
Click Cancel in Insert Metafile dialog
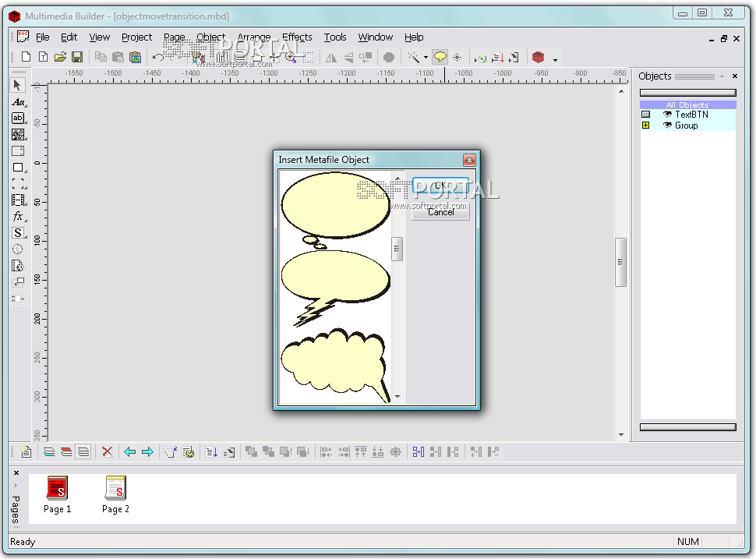(x=440, y=212)
